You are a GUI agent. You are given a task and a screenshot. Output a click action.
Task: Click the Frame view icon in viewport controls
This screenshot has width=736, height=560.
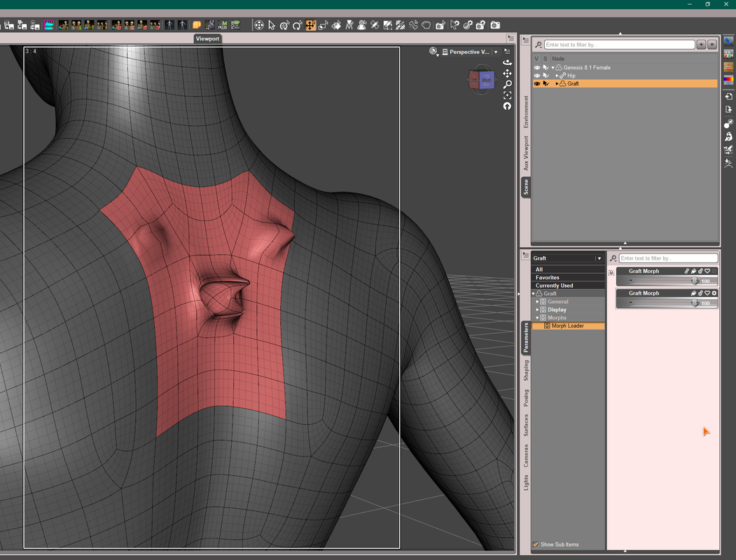(x=507, y=95)
